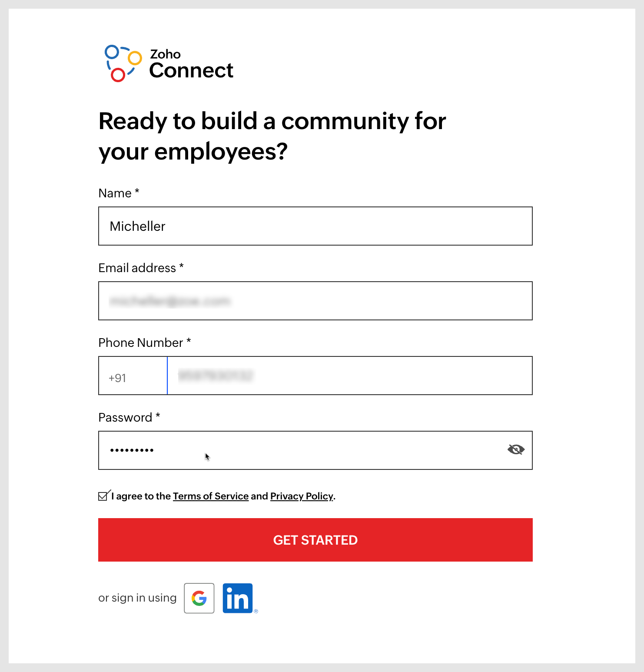Click the "or sign in using" text

coord(137,598)
